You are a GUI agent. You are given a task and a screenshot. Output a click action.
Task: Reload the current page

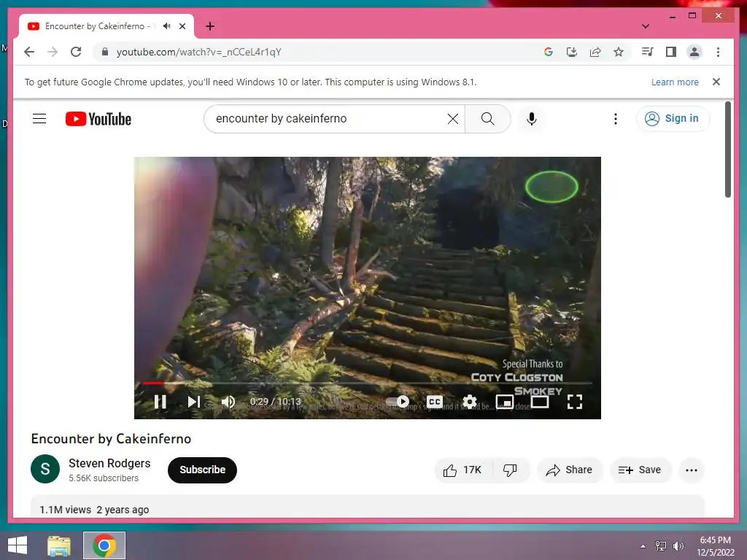click(76, 52)
